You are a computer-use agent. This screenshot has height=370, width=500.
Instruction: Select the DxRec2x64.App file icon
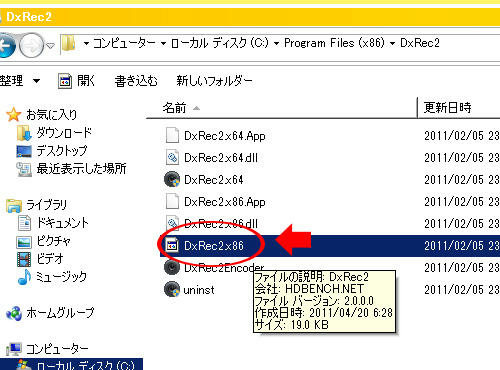pos(172,136)
